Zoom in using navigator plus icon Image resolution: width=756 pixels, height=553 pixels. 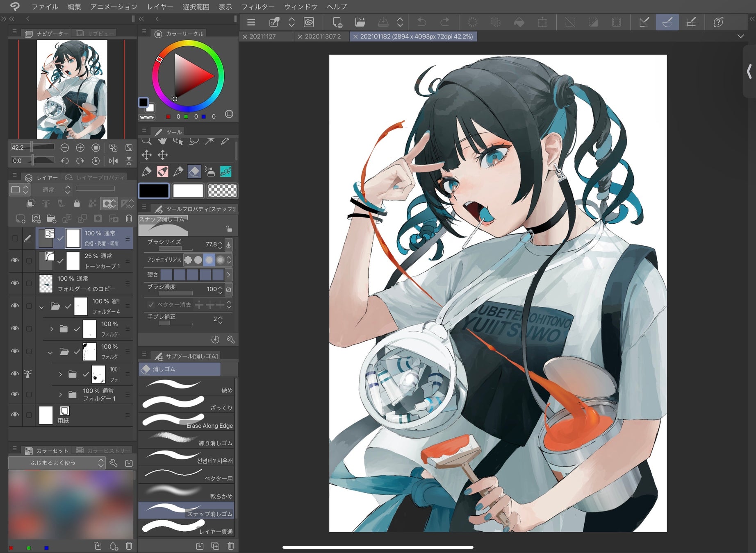pos(80,147)
